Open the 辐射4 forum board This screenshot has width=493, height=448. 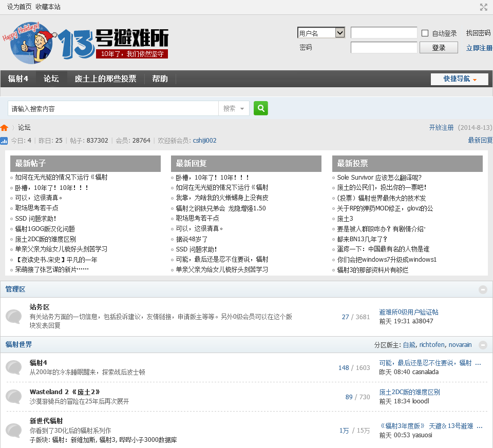(x=39, y=362)
